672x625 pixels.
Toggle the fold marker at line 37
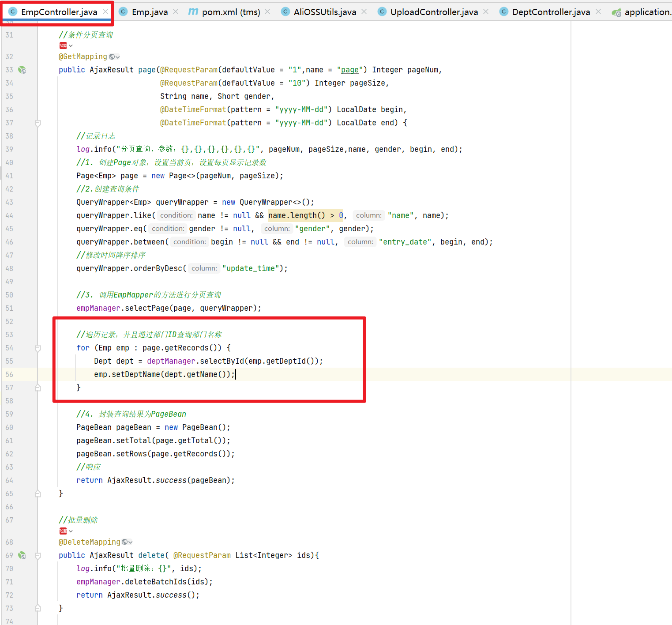tap(38, 123)
